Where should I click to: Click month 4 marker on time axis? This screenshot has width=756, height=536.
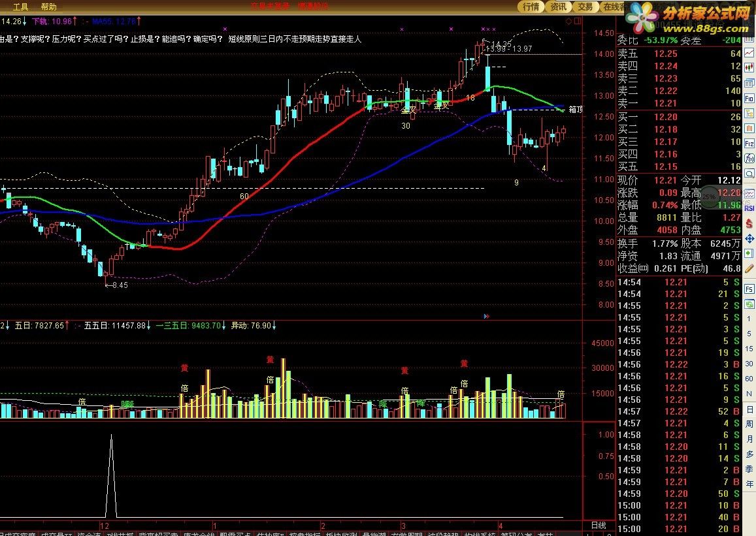[501, 526]
